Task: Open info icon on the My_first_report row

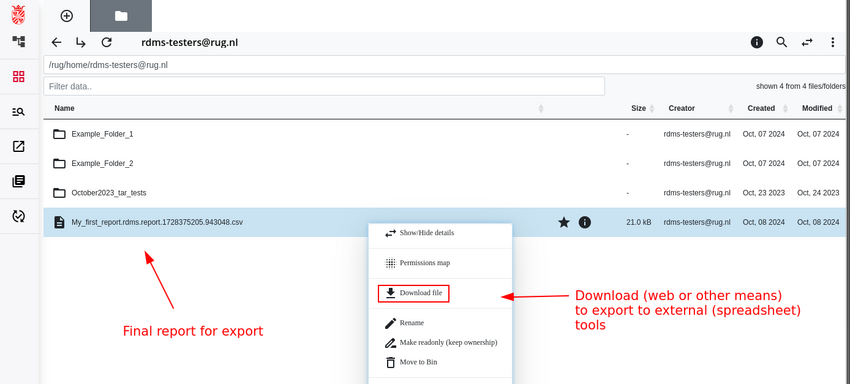Action: 584,222
